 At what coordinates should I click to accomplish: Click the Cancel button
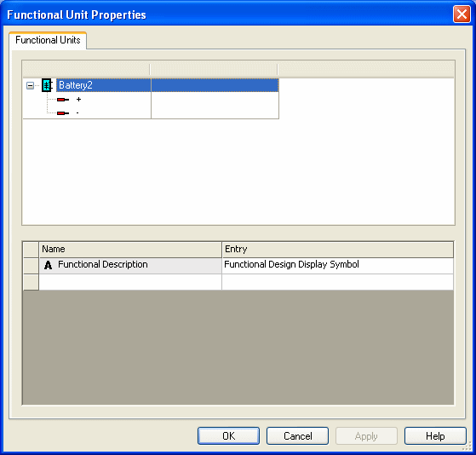pyautogui.click(x=297, y=436)
